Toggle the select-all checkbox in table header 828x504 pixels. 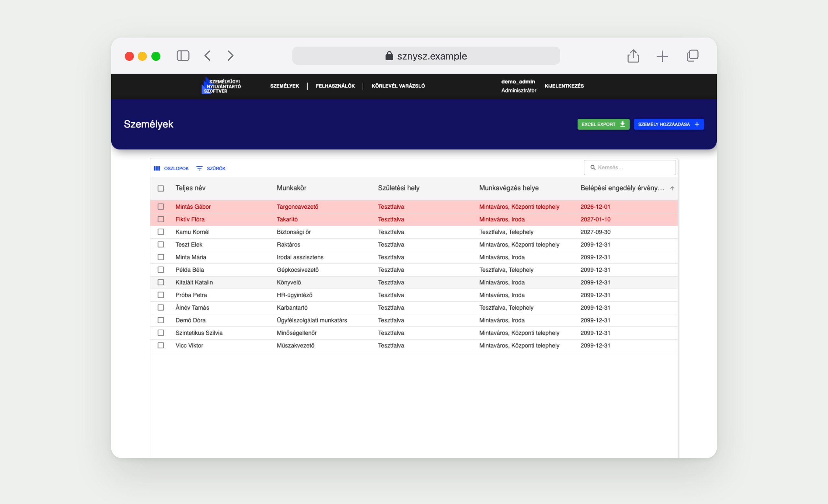point(161,188)
